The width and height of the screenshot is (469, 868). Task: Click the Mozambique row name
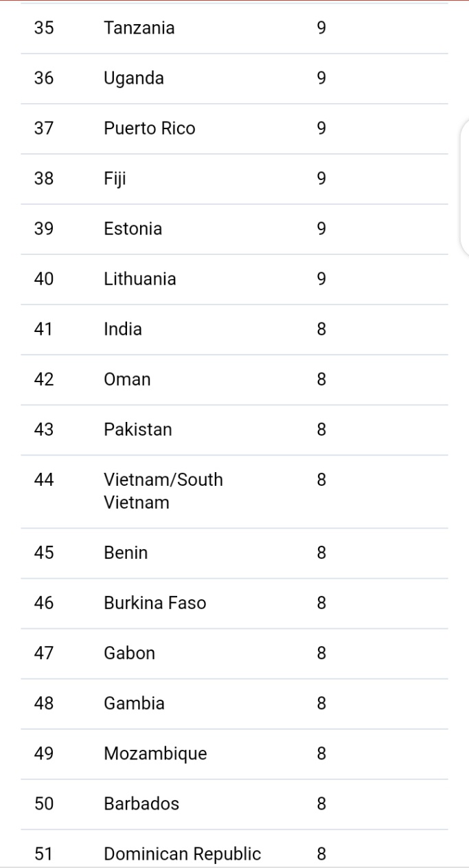pyautogui.click(x=155, y=753)
